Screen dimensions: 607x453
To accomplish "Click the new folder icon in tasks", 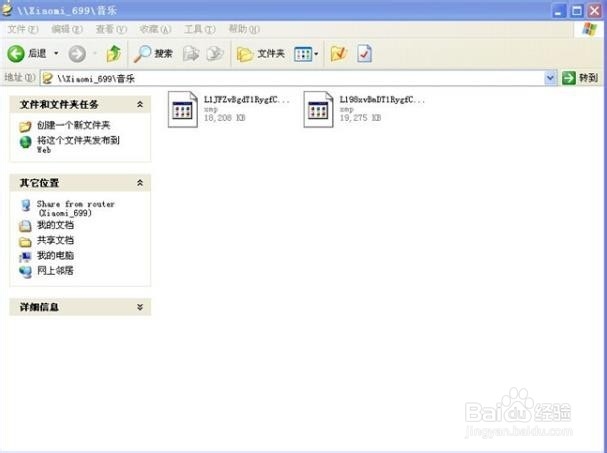I will [x=25, y=126].
